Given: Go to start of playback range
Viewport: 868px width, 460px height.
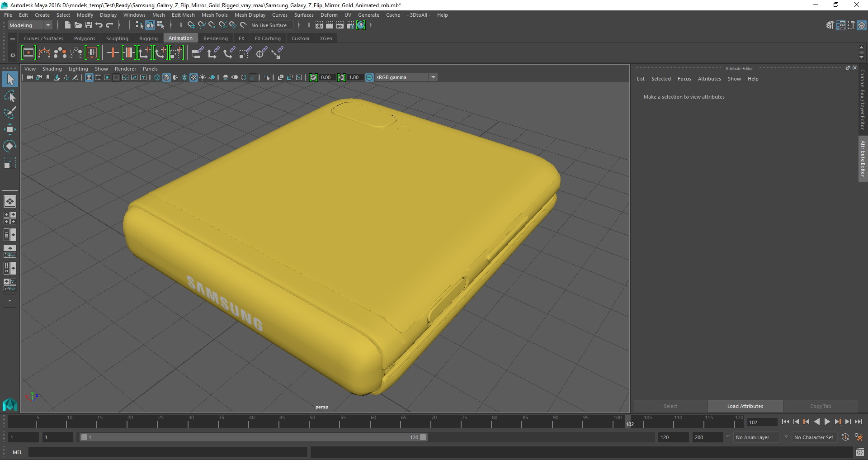Looking at the screenshot, I should [786, 422].
